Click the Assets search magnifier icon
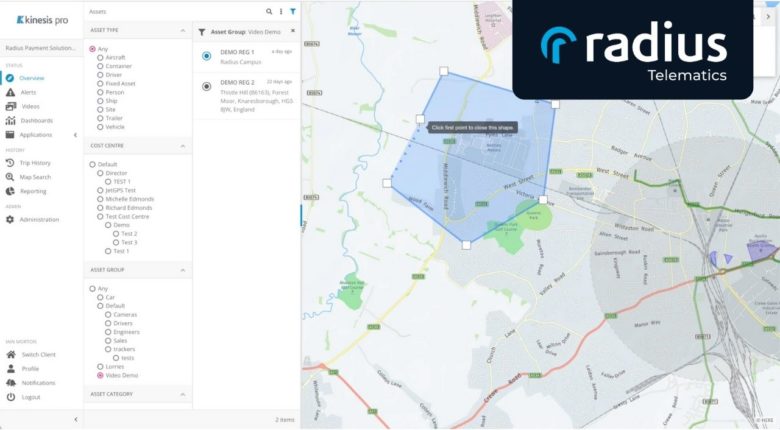780x430 pixels. pyautogui.click(x=269, y=11)
